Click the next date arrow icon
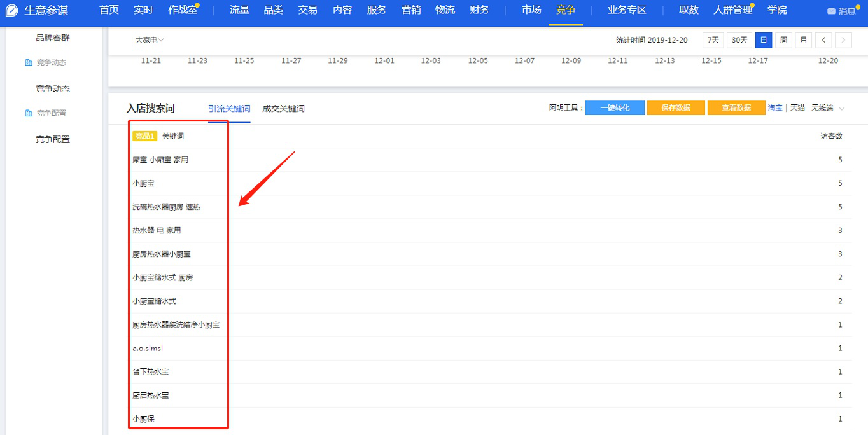The width and height of the screenshot is (868, 435). [x=843, y=39]
